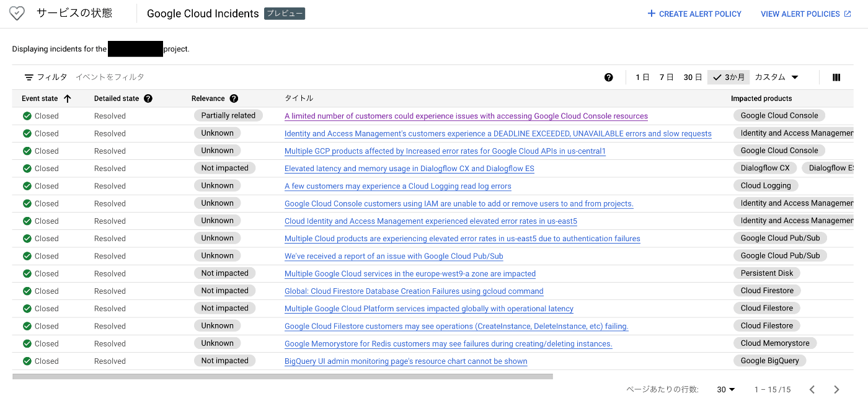Select the 7日 time range
Screen dimensions: 868x401
click(666, 77)
